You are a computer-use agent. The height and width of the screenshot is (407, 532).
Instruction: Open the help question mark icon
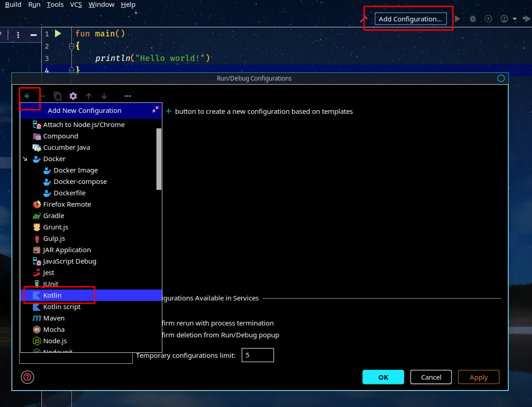pos(27,377)
